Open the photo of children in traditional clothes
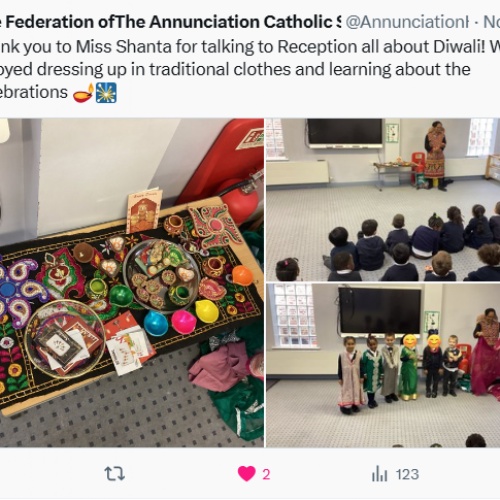500x500 pixels. [383, 365]
